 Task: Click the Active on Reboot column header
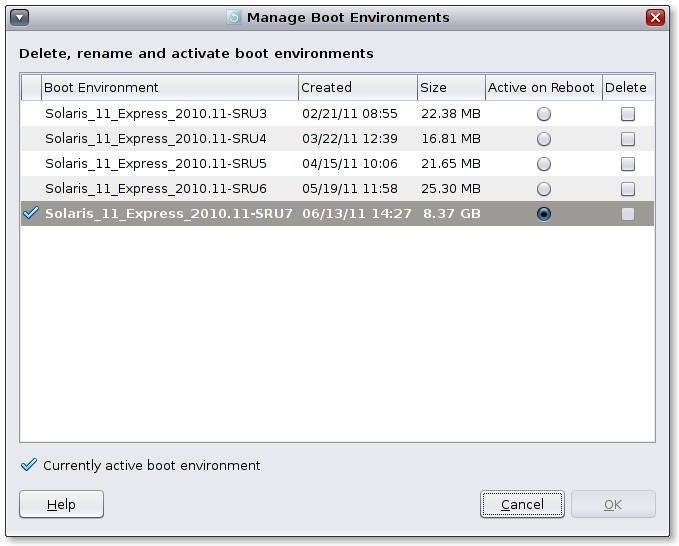(x=542, y=87)
